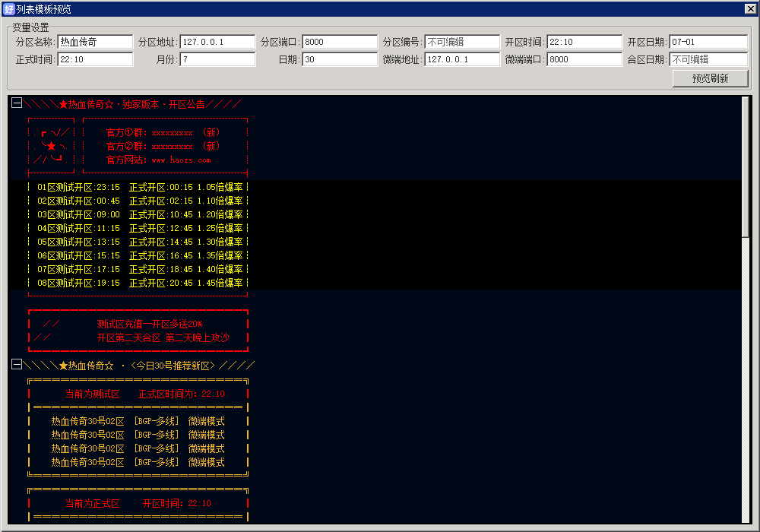Click the 分区端口 field with 8000
760x532 pixels.
point(340,42)
